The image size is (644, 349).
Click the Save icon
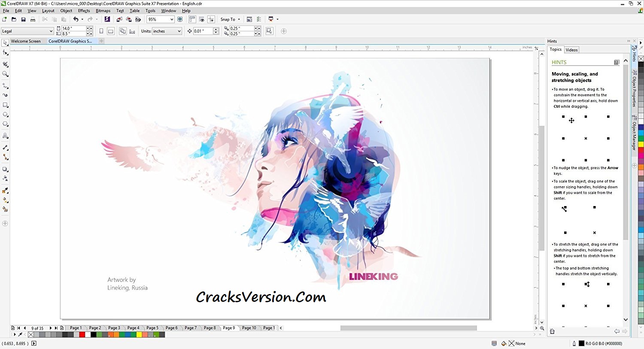pos(23,19)
